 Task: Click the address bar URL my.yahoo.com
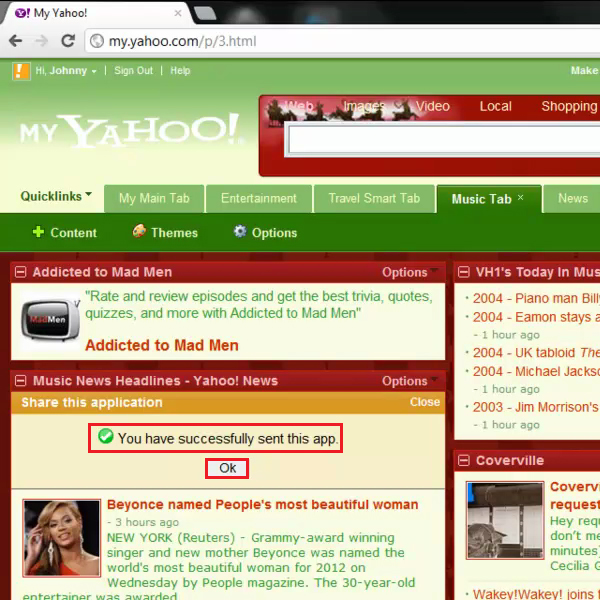(183, 41)
